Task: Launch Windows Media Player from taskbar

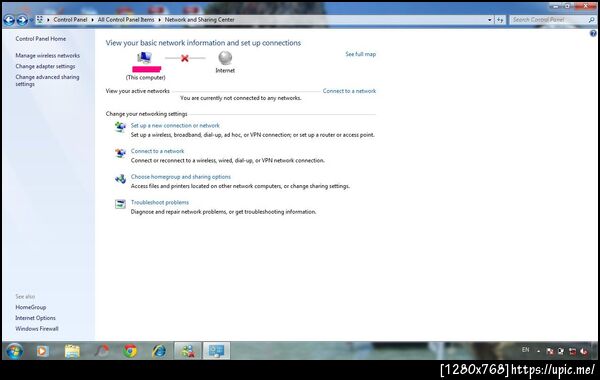Action: click(42, 351)
